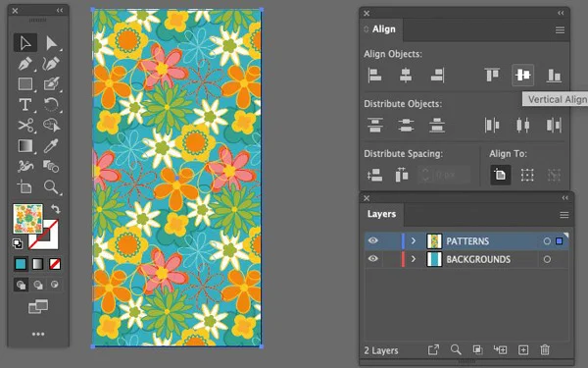The height and width of the screenshot is (368, 588).
Task: Open Edit Toolbar three dots
Action: pos(38,334)
